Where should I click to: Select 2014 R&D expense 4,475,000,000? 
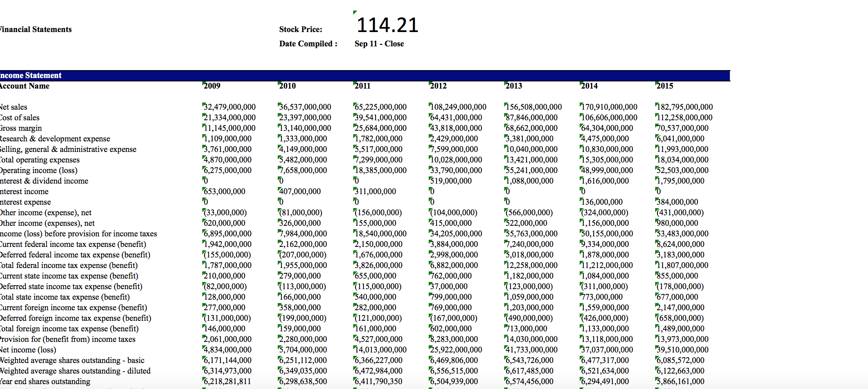[605, 139]
